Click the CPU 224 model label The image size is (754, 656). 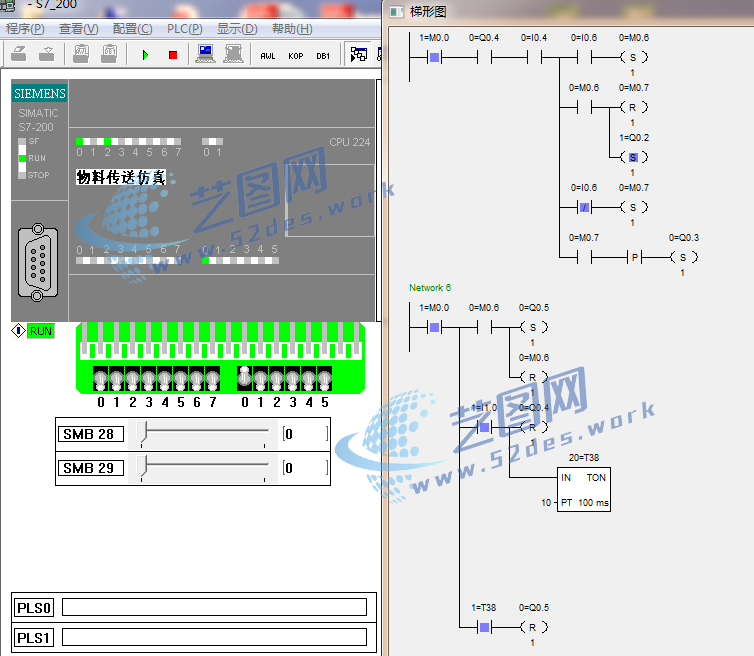point(350,142)
